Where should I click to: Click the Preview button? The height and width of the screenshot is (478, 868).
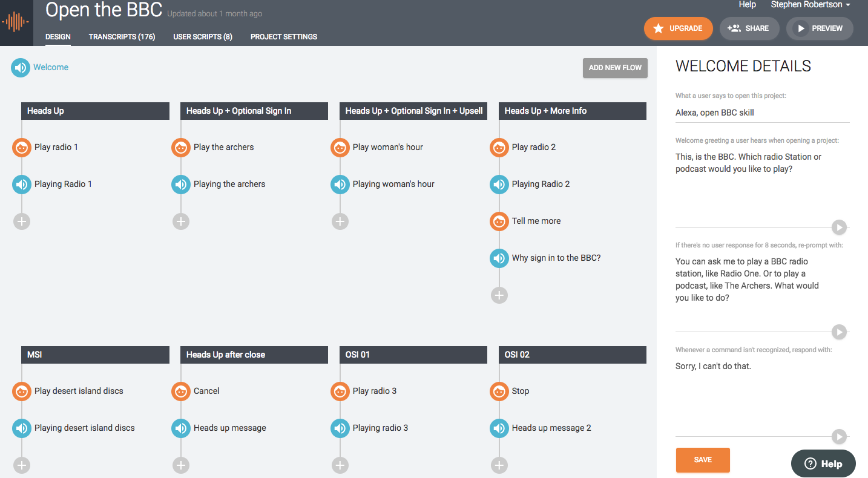820,28
